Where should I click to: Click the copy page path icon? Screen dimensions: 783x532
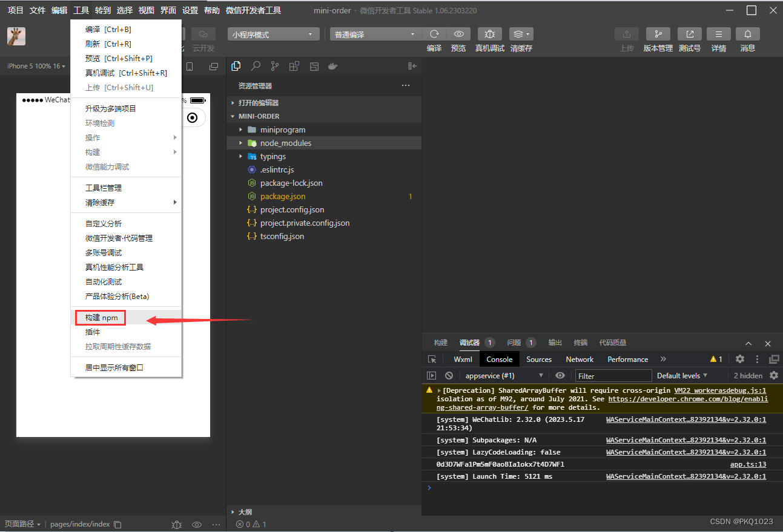[118, 525]
